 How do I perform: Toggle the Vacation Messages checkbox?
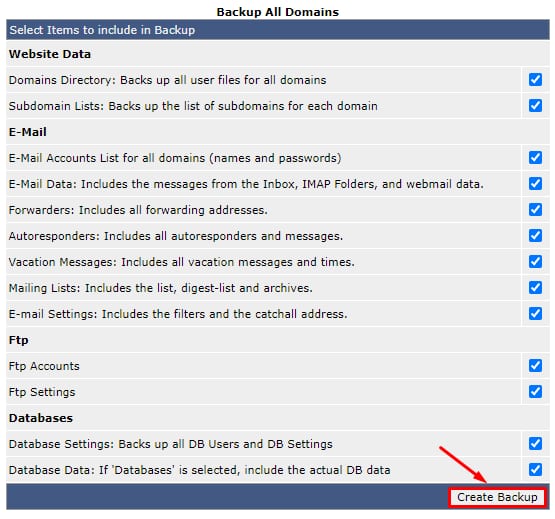pyautogui.click(x=535, y=262)
